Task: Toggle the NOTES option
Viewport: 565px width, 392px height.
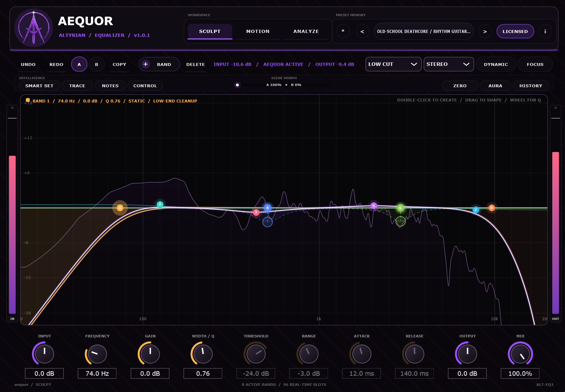Action: 110,86
